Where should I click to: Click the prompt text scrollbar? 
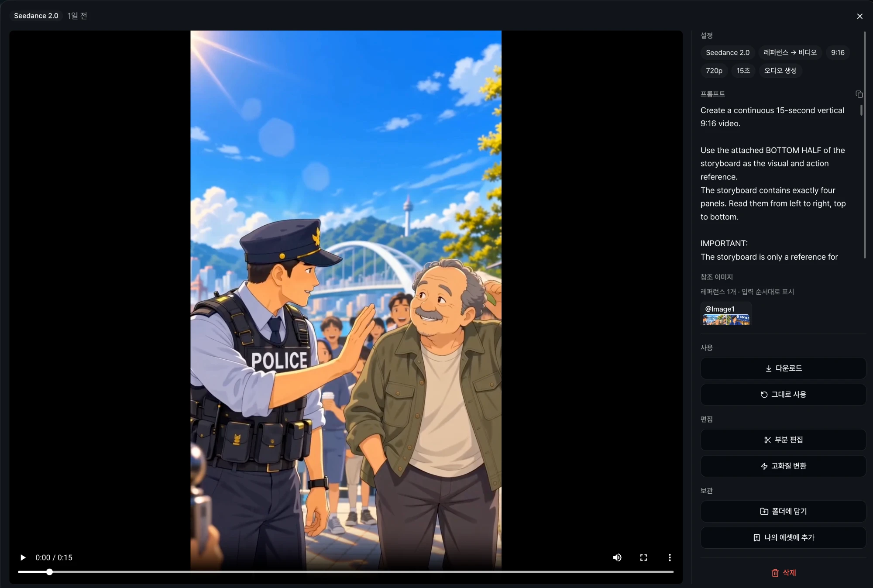861,110
